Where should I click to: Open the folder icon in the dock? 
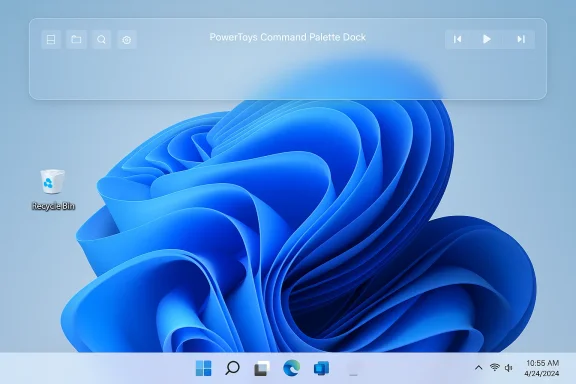coord(76,39)
